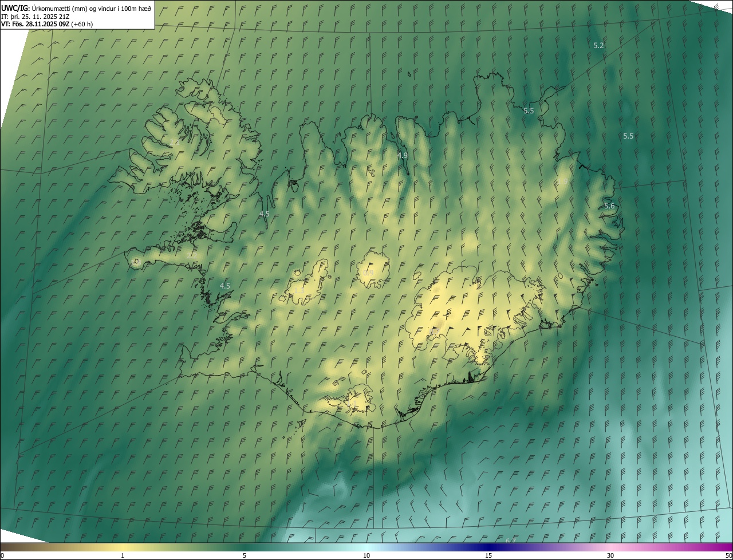Click the 6.7 label above the color bar
The image size is (733, 560).
[511, 541]
